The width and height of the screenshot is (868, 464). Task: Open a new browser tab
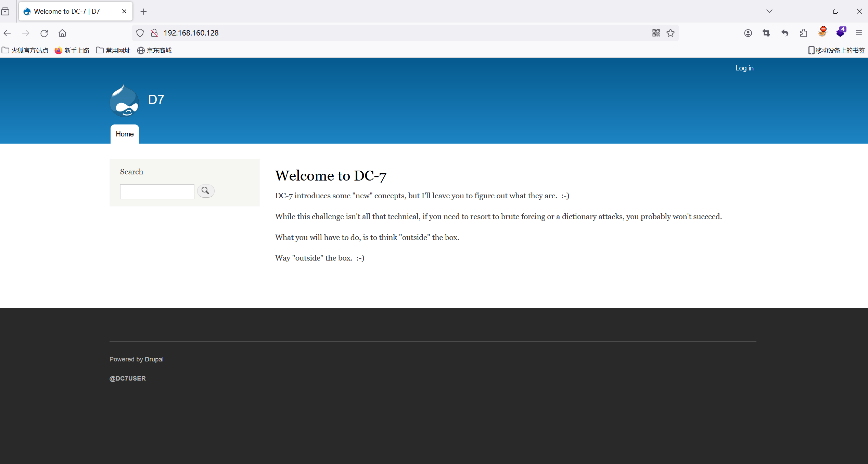point(143,12)
